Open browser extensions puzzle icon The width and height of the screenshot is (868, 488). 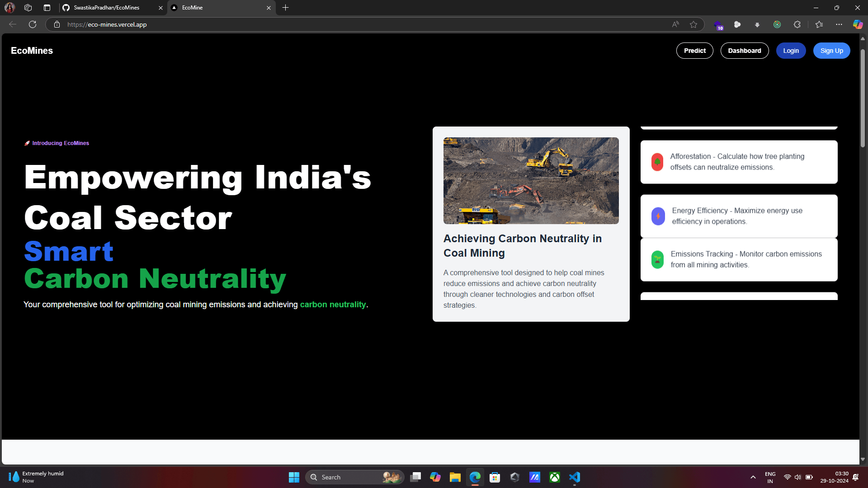click(x=797, y=24)
